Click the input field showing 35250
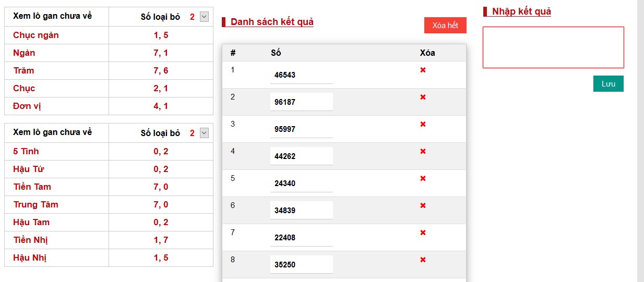The width and height of the screenshot is (644, 282). [301, 265]
